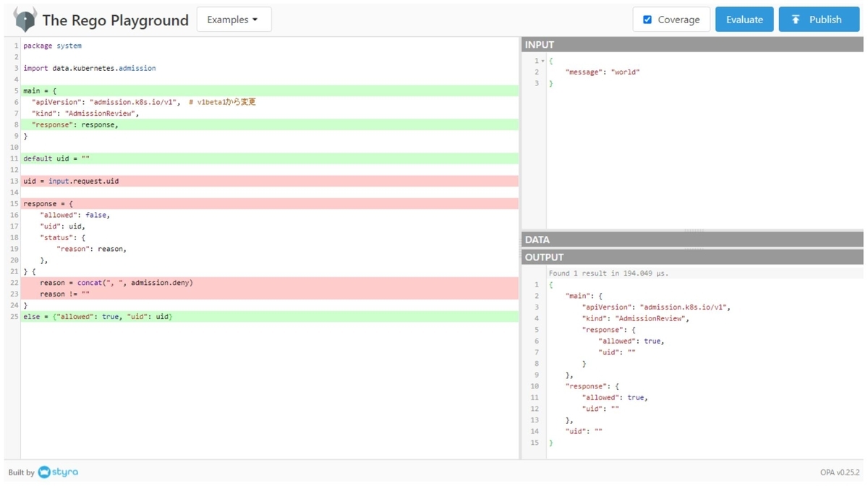Click the "response = {" line

point(270,204)
